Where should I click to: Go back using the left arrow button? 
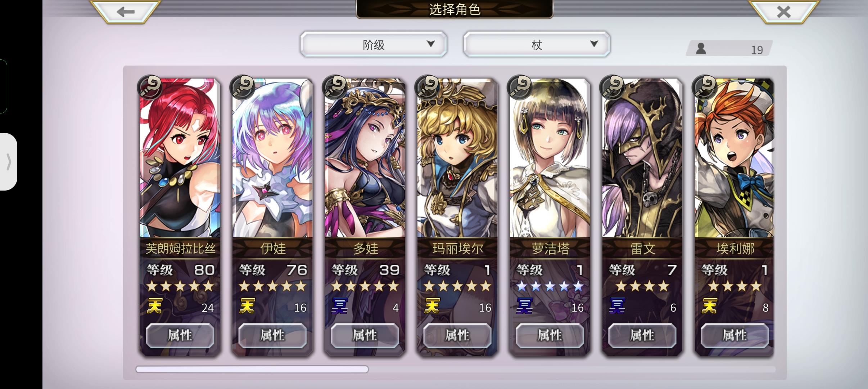tap(125, 12)
